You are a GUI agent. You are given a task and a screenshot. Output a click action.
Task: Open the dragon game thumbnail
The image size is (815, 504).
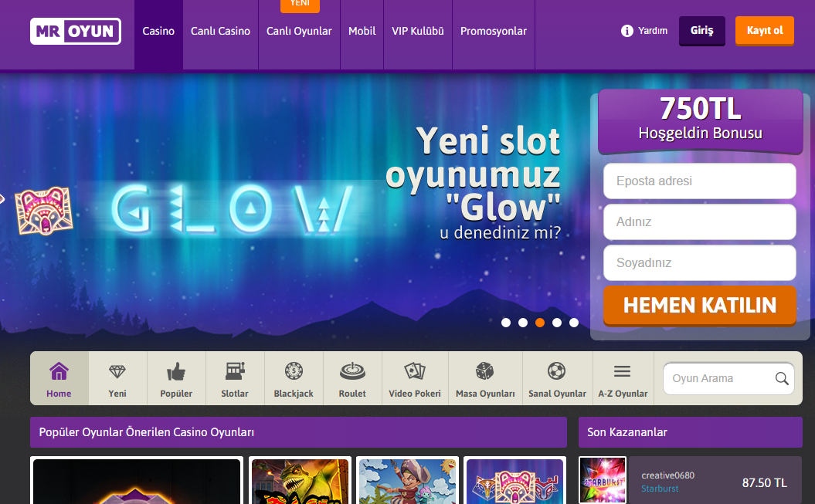pos(300,481)
